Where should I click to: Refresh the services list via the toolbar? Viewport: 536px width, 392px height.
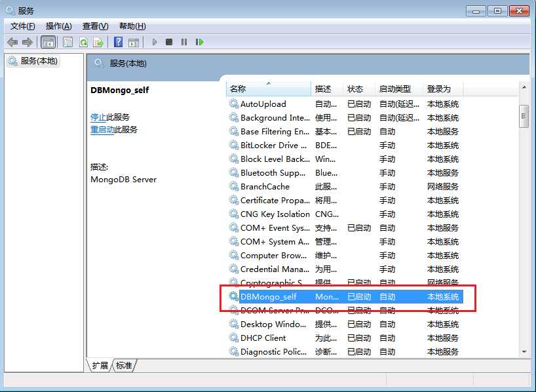click(83, 42)
